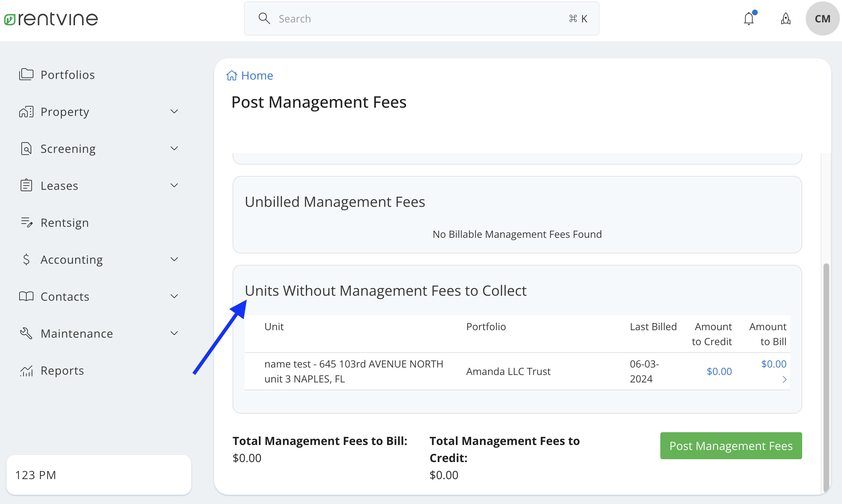Expand the Contacts sidebar section
This screenshot has height=504, width=842.
tap(174, 296)
